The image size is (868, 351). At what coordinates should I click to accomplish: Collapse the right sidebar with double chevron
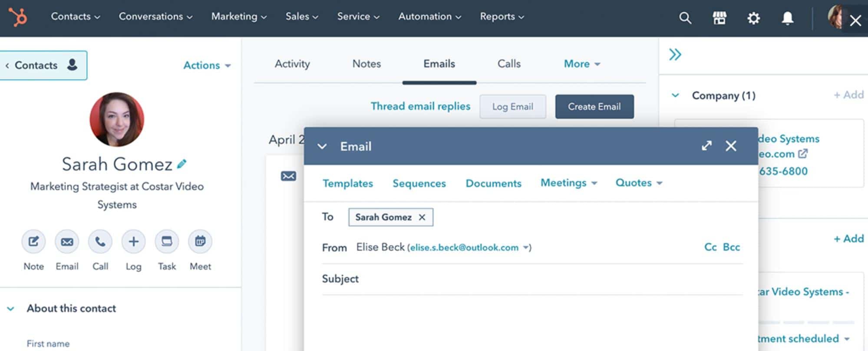(675, 55)
